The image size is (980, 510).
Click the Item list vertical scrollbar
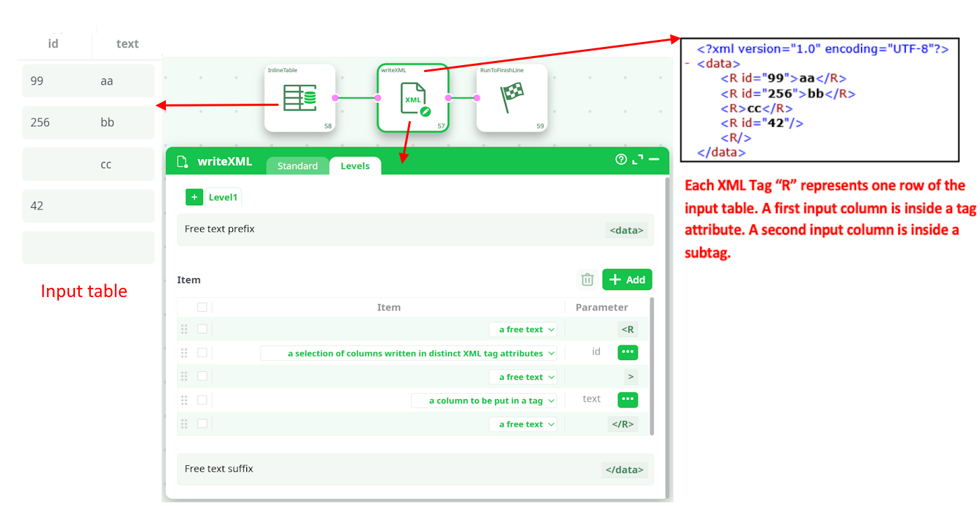click(652, 364)
